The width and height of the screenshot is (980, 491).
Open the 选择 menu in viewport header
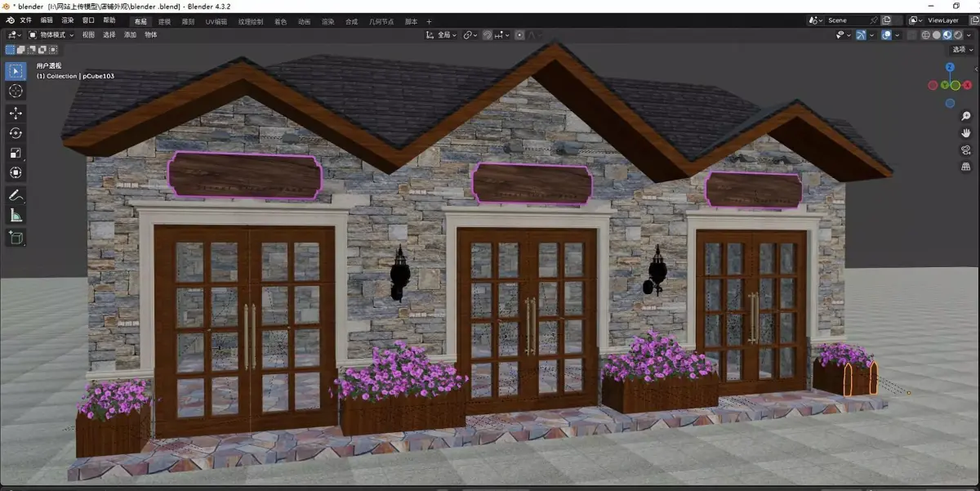[109, 35]
